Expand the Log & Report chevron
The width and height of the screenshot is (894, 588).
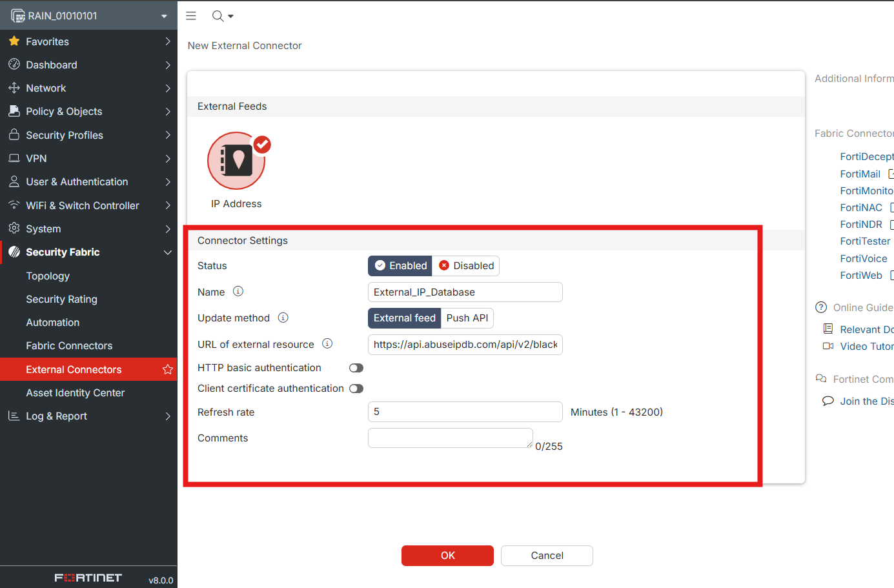click(x=168, y=416)
